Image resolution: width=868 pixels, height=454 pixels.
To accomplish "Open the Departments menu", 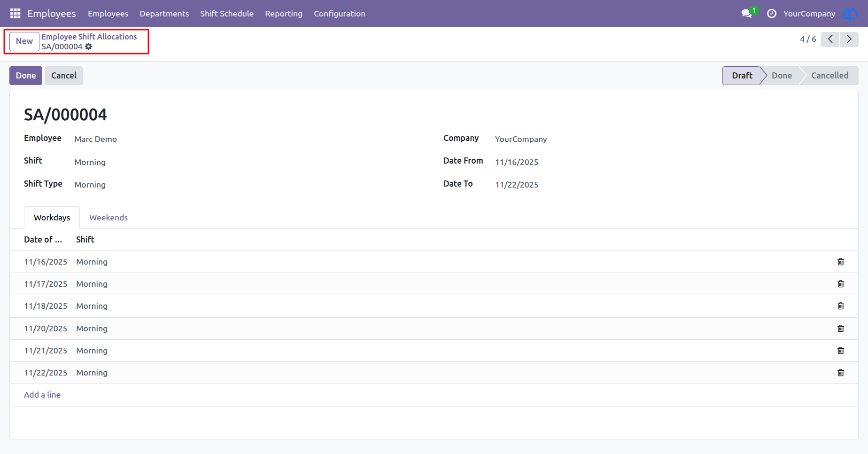I will point(164,14).
